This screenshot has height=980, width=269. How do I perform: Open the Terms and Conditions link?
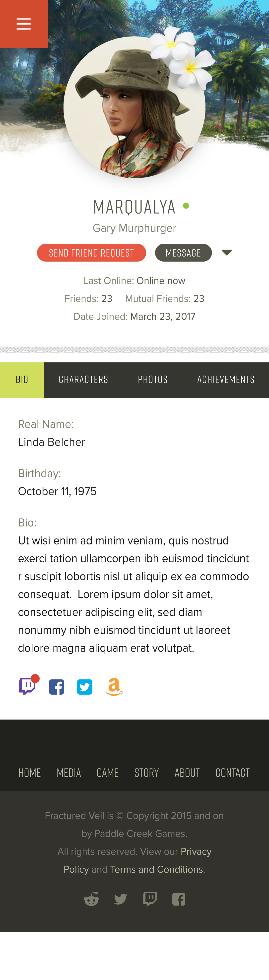point(157,869)
